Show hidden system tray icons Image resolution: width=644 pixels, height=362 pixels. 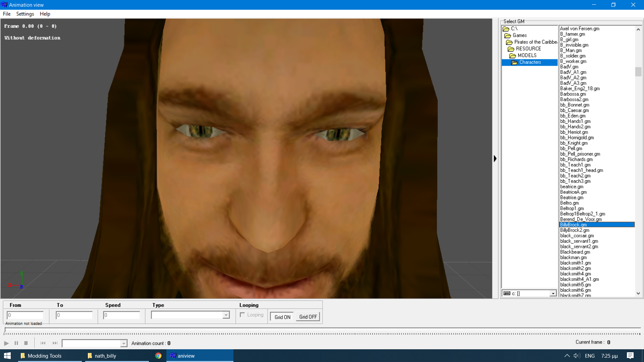pos(567,356)
